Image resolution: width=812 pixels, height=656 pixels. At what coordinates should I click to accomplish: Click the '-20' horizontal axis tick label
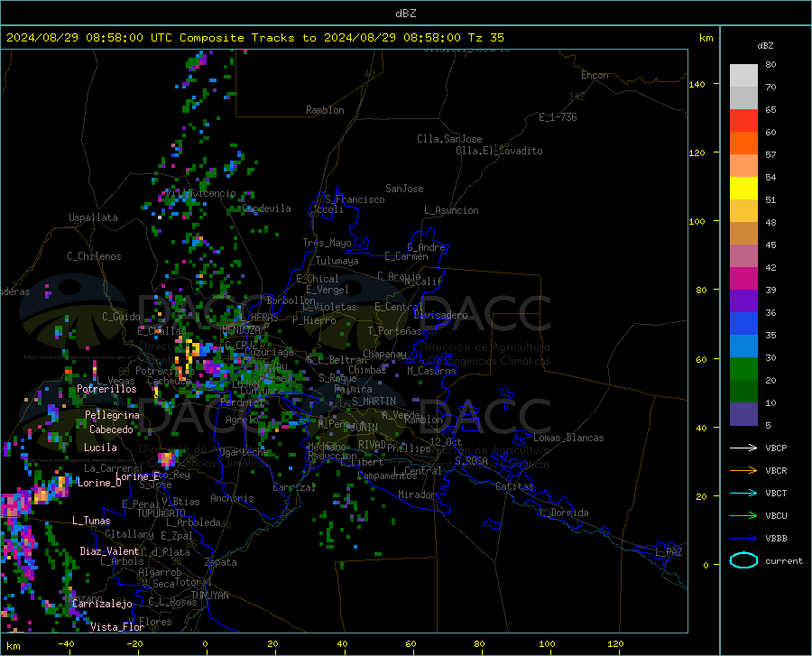134,643
